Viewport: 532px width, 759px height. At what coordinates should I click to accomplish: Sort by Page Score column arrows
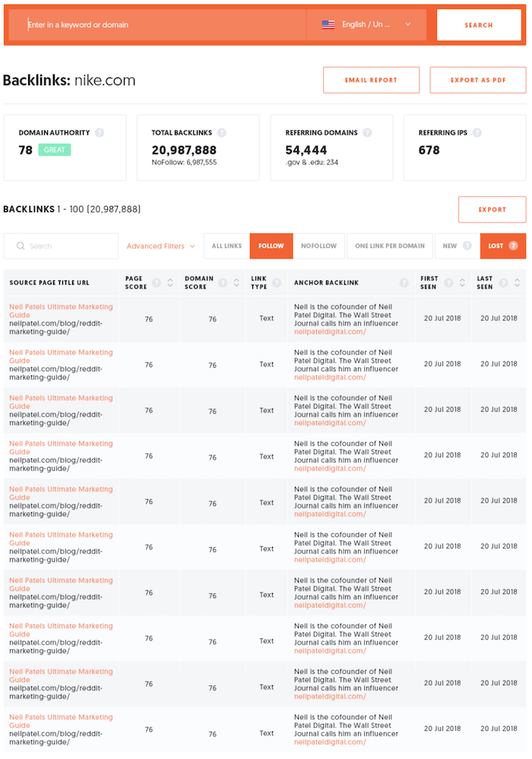(170, 283)
